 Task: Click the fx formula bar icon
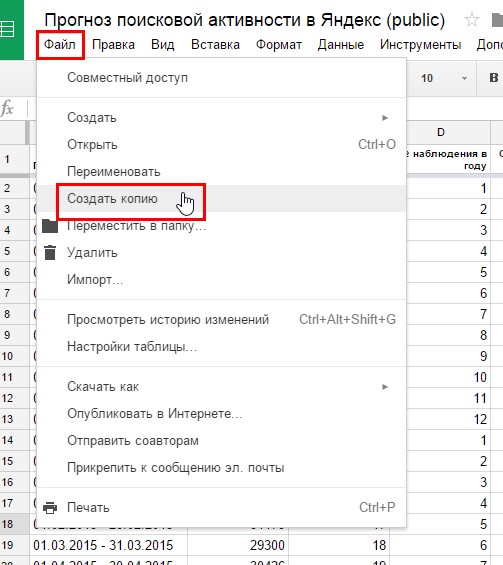[x=7, y=108]
